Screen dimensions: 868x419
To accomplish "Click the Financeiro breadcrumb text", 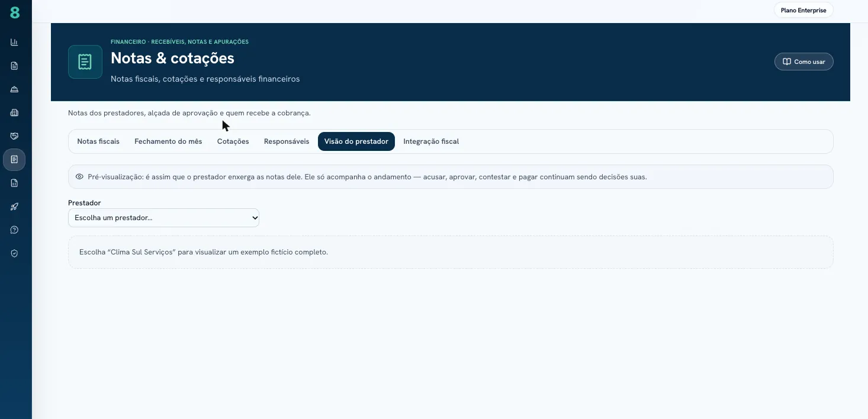I will pyautogui.click(x=179, y=42).
